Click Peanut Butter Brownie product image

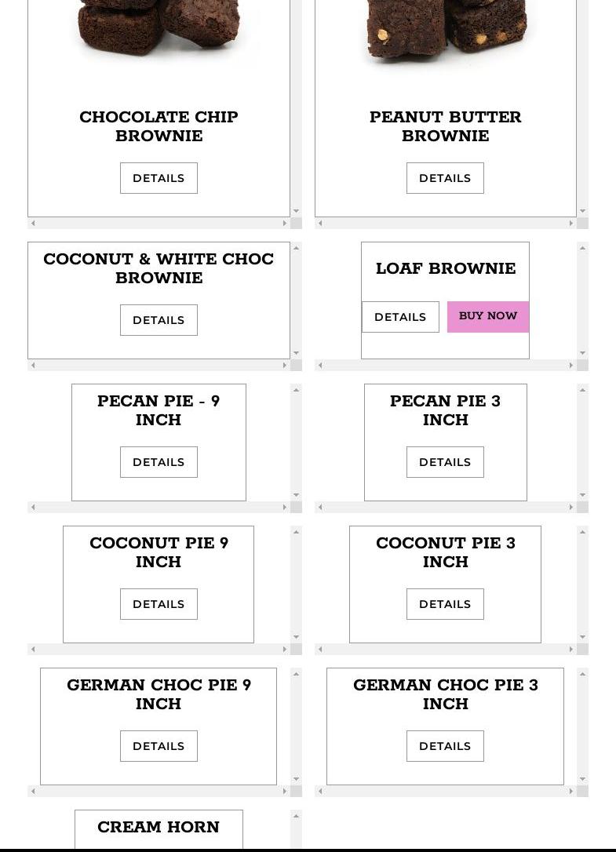(x=445, y=31)
